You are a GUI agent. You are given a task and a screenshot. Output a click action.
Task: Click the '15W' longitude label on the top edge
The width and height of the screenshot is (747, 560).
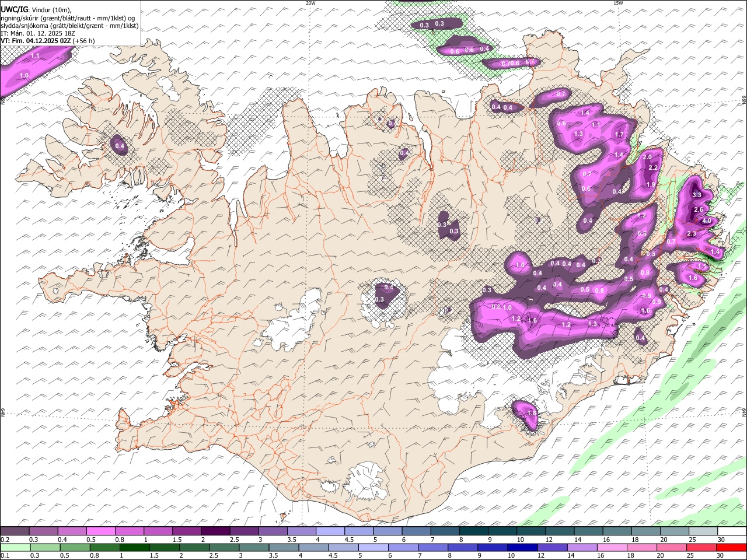click(x=618, y=3)
